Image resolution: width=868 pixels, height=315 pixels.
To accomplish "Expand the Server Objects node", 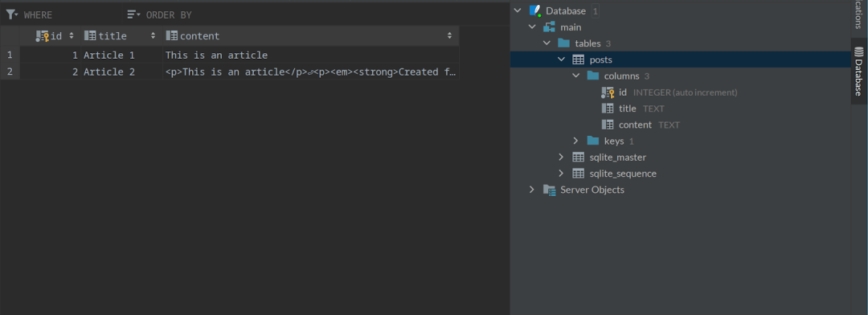I will pyautogui.click(x=532, y=190).
